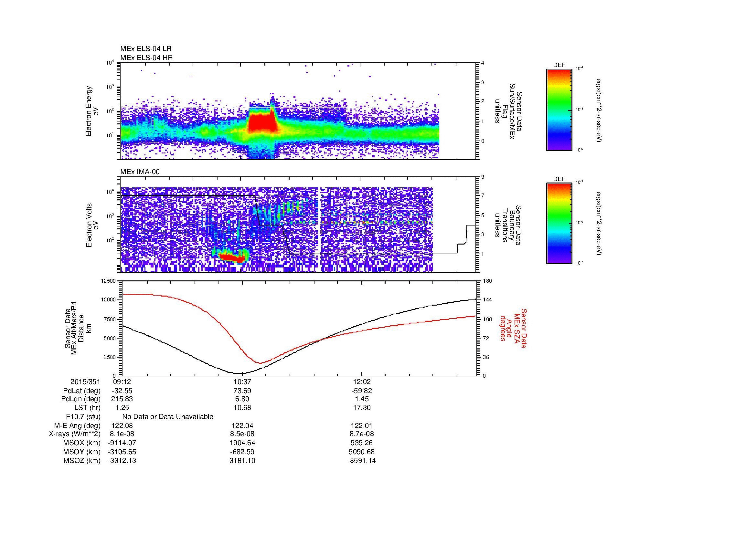Click the 'MEx IMA-00' panel title
This screenshot has width=756, height=534.
coord(140,172)
